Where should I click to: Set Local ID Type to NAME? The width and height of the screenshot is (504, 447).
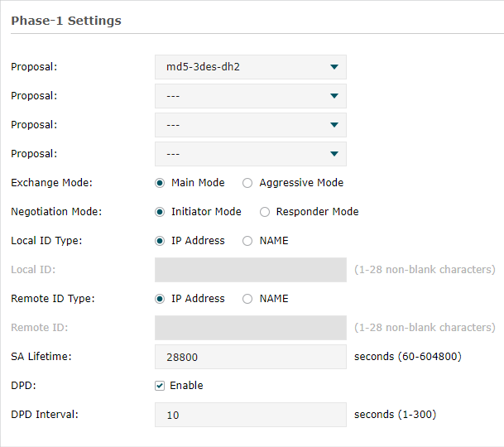[247, 241]
